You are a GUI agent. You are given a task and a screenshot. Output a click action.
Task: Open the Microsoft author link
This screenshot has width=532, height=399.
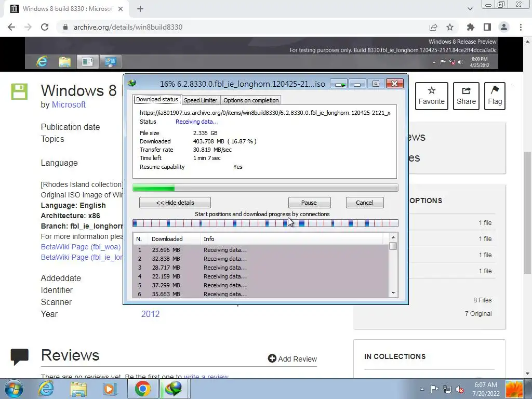tap(69, 104)
